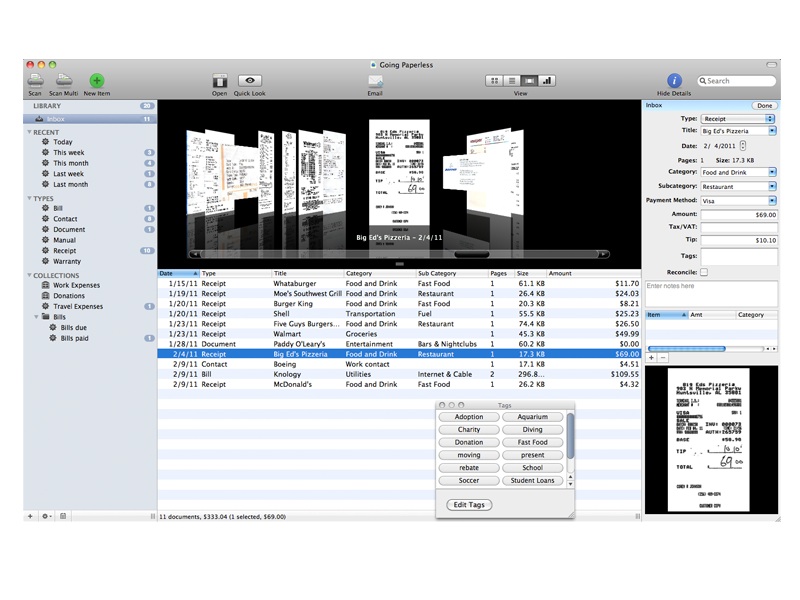Click the Scan toolbar icon

[35, 80]
